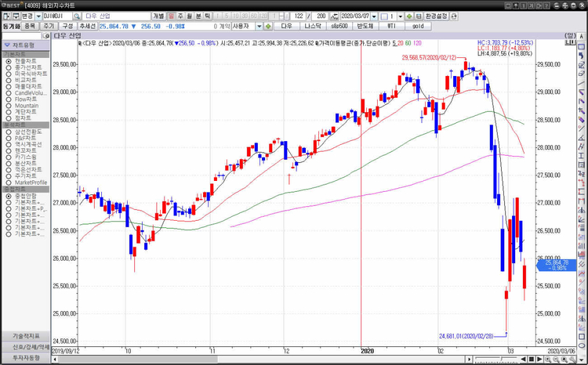Expand the 기본차트 section header
The image size is (588, 365).
point(26,55)
